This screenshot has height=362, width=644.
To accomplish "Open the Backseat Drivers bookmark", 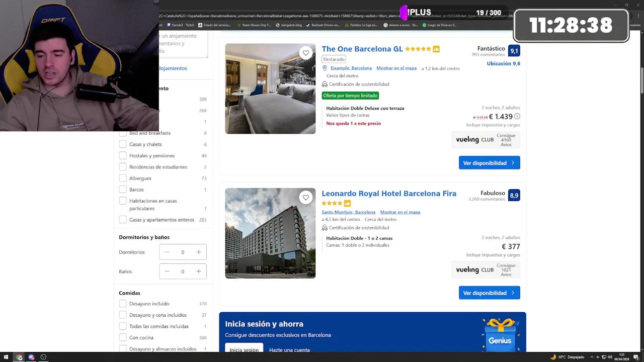I will pos(323,25).
